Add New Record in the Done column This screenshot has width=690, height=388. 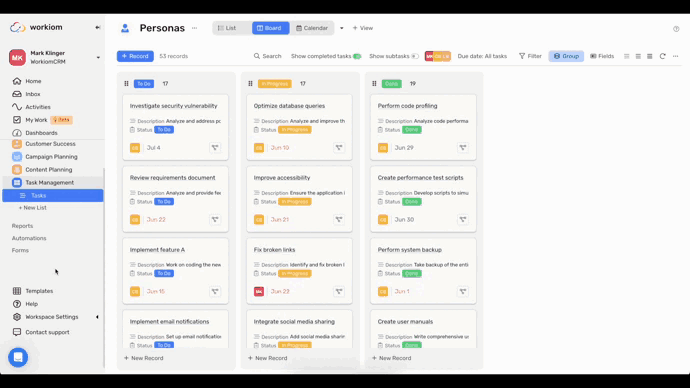392,358
